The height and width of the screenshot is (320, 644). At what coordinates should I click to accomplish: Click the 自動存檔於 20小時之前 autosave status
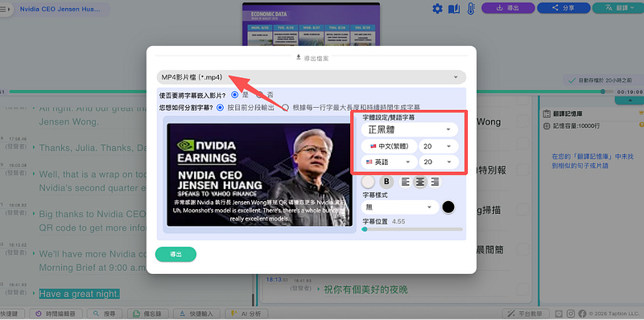coord(601,80)
